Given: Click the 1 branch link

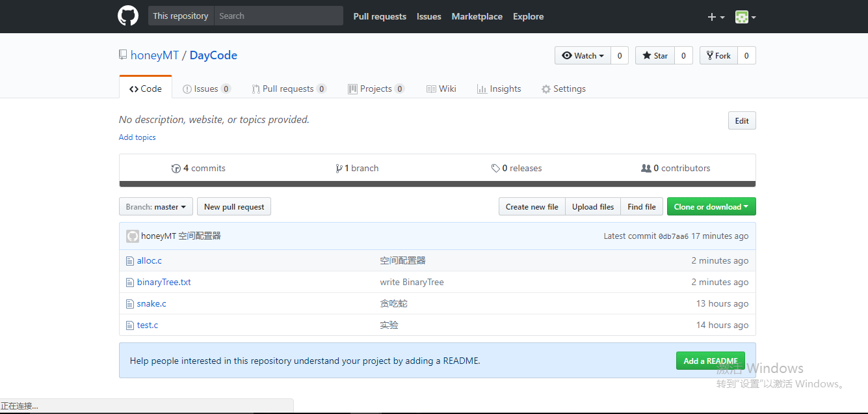Looking at the screenshot, I should click(357, 169).
